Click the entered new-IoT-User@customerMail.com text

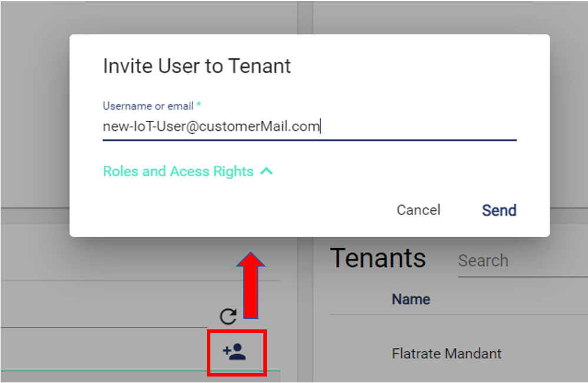point(211,126)
